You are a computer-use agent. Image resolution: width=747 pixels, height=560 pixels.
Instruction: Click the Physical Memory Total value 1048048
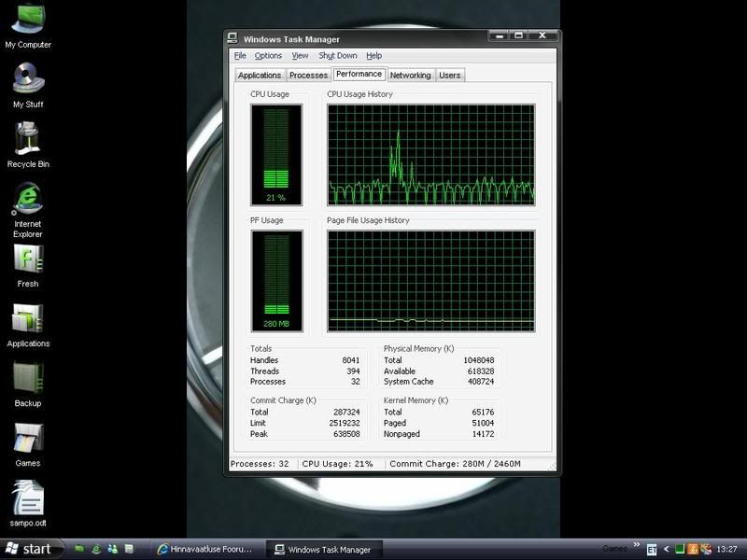(479, 360)
